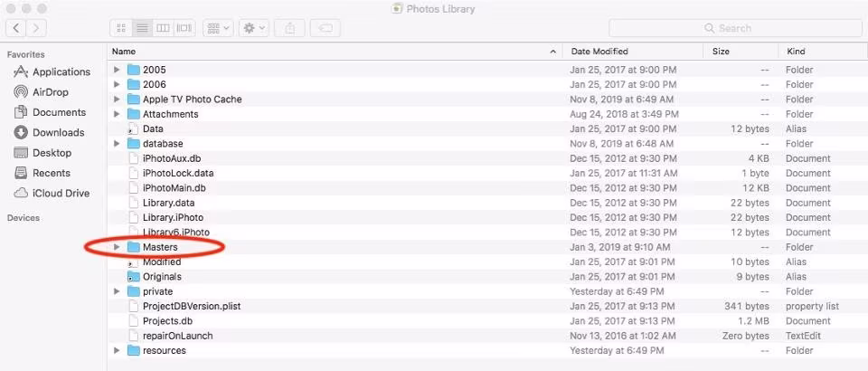The height and width of the screenshot is (371, 868).
Task: Click the Aug 24, 2018 date
Action: (x=624, y=114)
